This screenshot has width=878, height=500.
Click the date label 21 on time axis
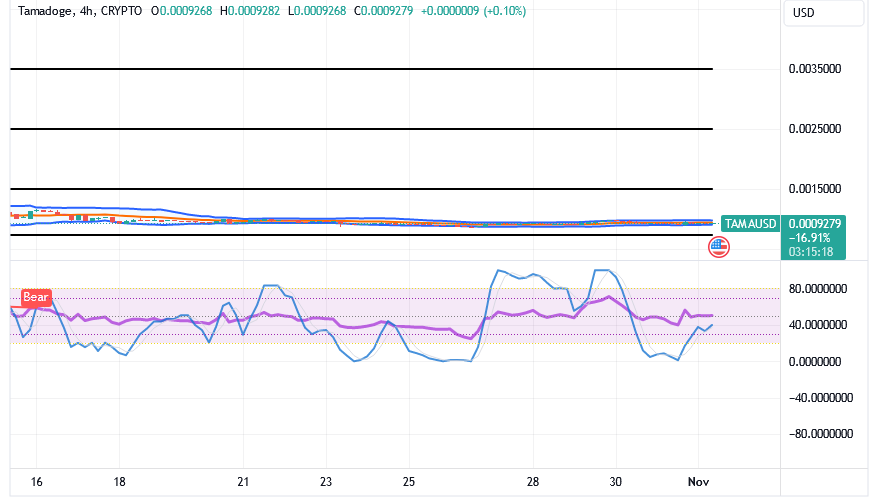pyautogui.click(x=243, y=482)
